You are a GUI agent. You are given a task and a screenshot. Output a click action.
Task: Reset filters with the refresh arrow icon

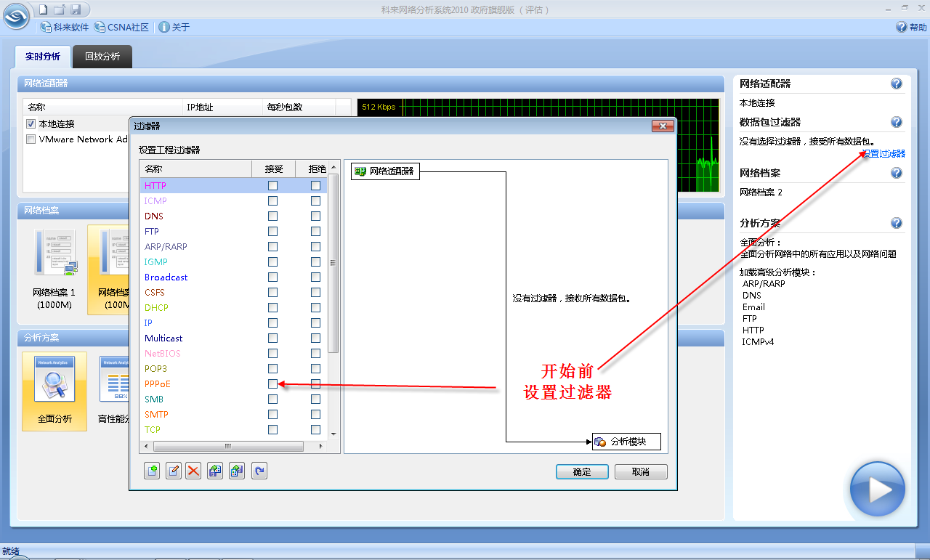(x=258, y=471)
